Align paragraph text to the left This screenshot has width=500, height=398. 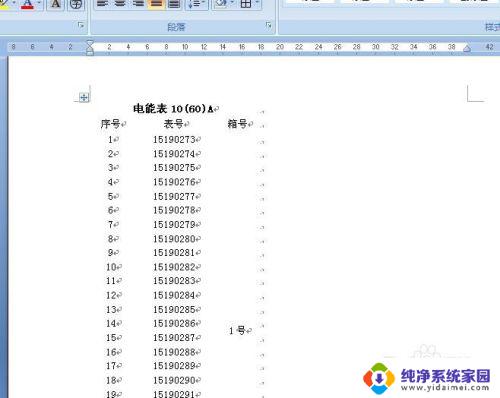point(102,4)
